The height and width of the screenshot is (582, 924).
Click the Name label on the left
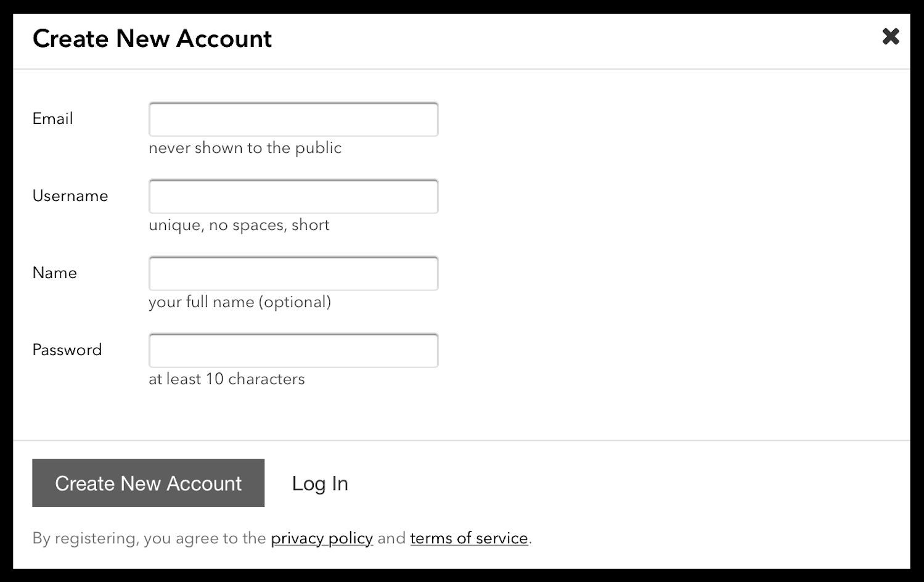click(x=54, y=273)
